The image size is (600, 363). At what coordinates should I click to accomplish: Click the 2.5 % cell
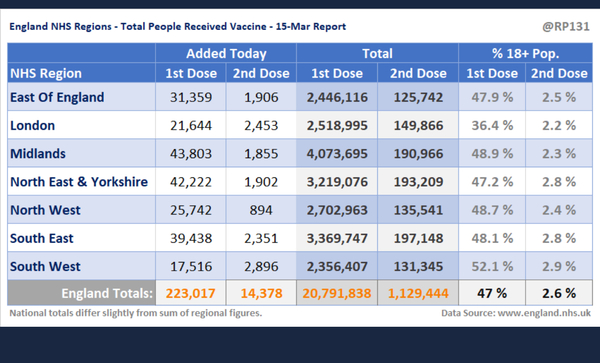559,97
